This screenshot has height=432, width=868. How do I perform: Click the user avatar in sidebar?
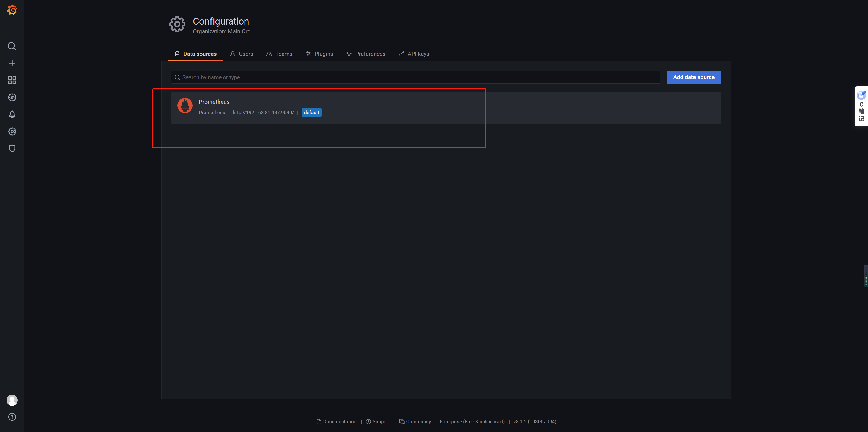12,400
